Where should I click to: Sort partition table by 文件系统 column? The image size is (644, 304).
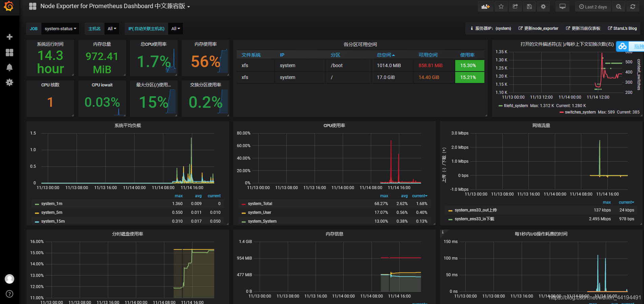pyautogui.click(x=251, y=55)
